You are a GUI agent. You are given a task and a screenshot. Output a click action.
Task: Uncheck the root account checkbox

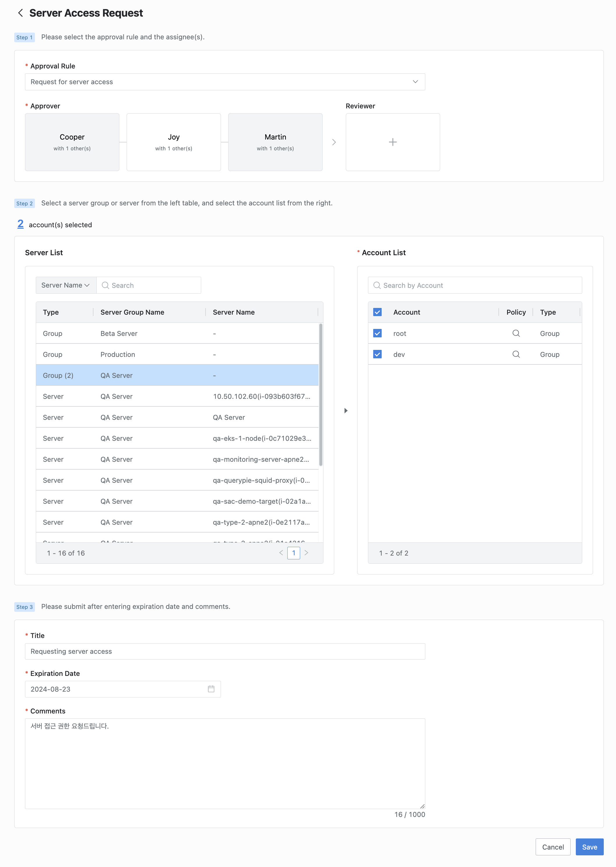[x=377, y=333]
